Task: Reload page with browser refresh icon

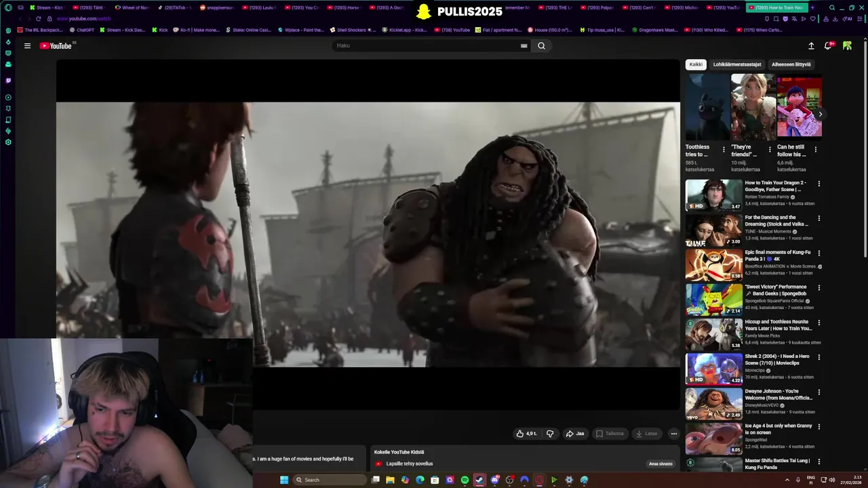Action: 38,18
